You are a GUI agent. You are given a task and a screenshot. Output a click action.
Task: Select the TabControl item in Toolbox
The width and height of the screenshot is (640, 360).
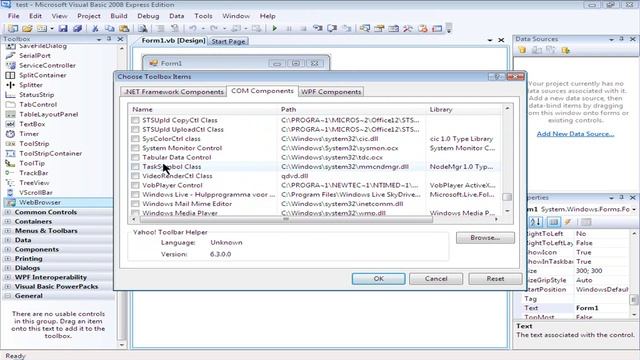(x=38, y=104)
